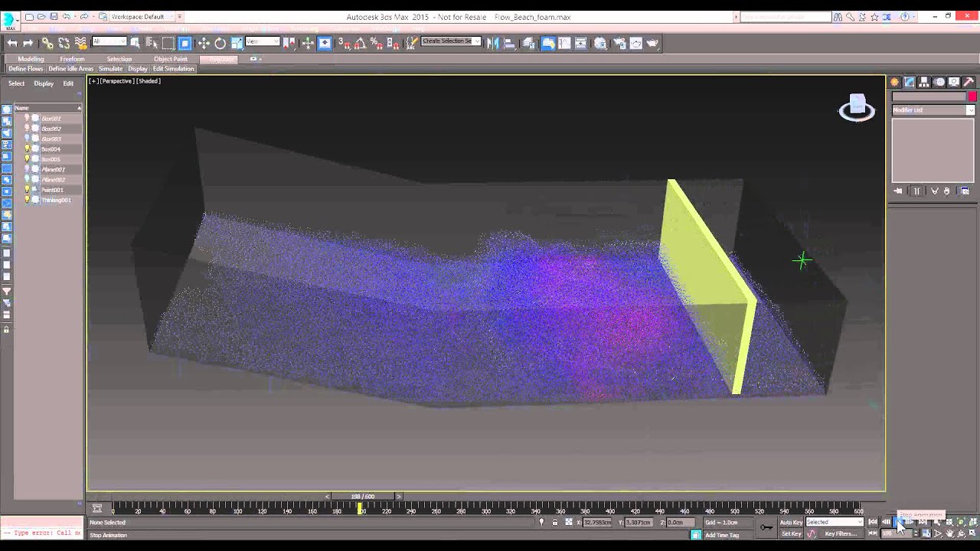Toggle Percent Snap in toolbar
Image resolution: width=980 pixels, height=551 pixels.
(377, 44)
